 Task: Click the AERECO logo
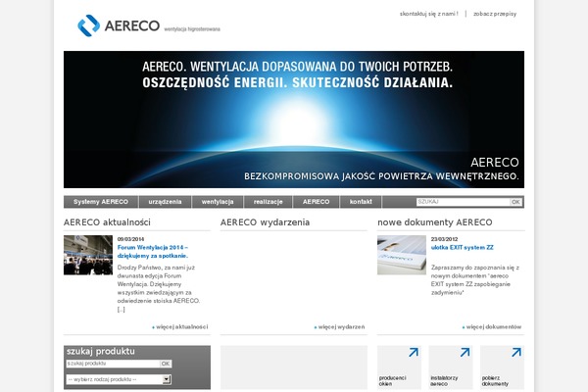click(119, 25)
